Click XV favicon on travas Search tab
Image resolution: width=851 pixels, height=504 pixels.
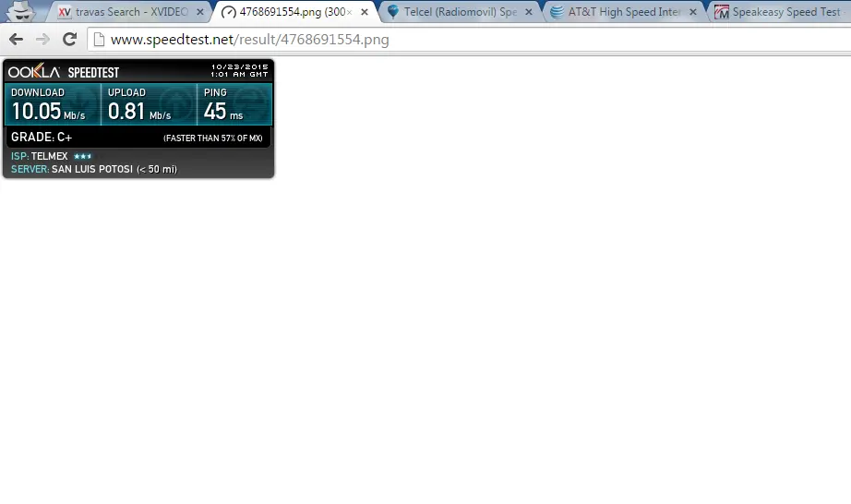[64, 12]
